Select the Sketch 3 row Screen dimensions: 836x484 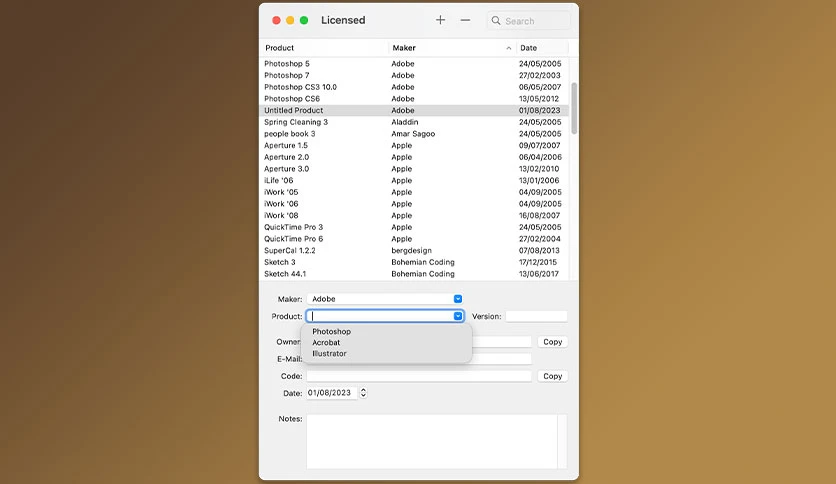pos(414,262)
